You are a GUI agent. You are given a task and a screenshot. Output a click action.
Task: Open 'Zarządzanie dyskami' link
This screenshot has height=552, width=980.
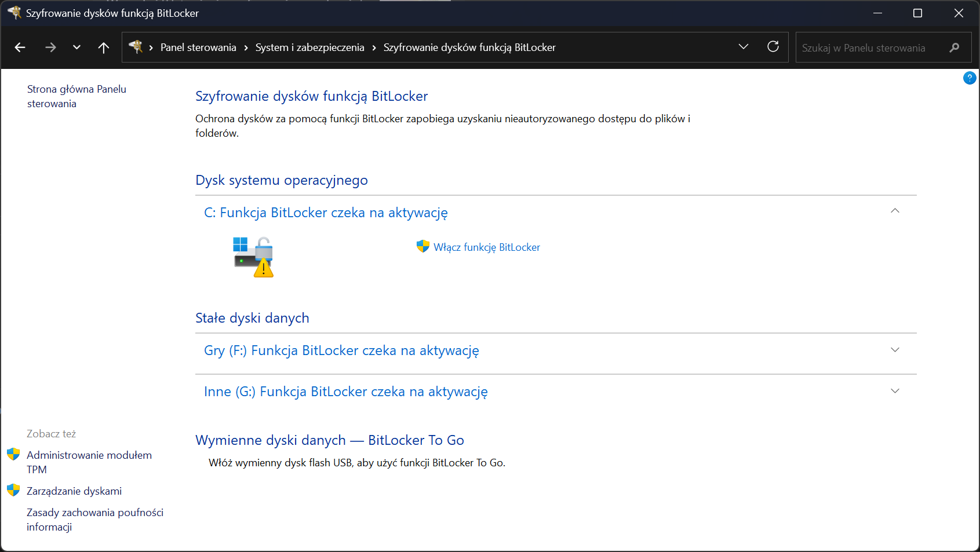(x=74, y=491)
